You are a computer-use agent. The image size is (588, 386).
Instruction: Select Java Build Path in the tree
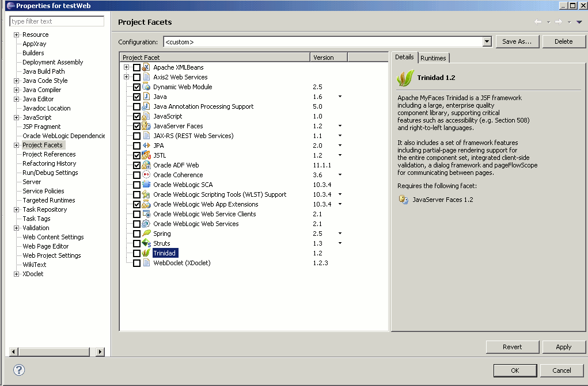tap(44, 71)
